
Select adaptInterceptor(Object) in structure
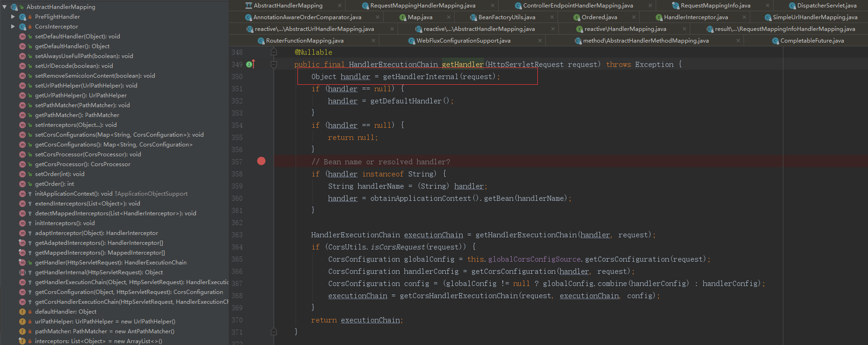96,233
